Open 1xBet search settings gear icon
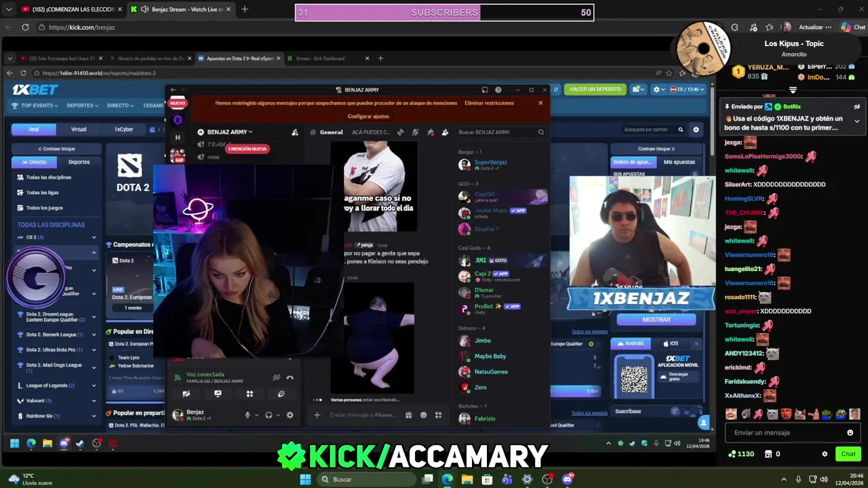868x488 pixels. tap(696, 129)
